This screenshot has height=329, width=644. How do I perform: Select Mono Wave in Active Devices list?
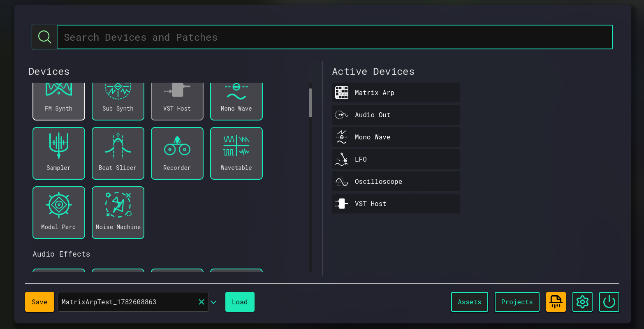click(396, 137)
